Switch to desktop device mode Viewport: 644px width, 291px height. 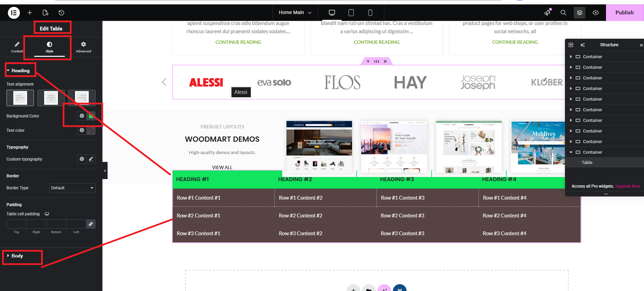[332, 13]
